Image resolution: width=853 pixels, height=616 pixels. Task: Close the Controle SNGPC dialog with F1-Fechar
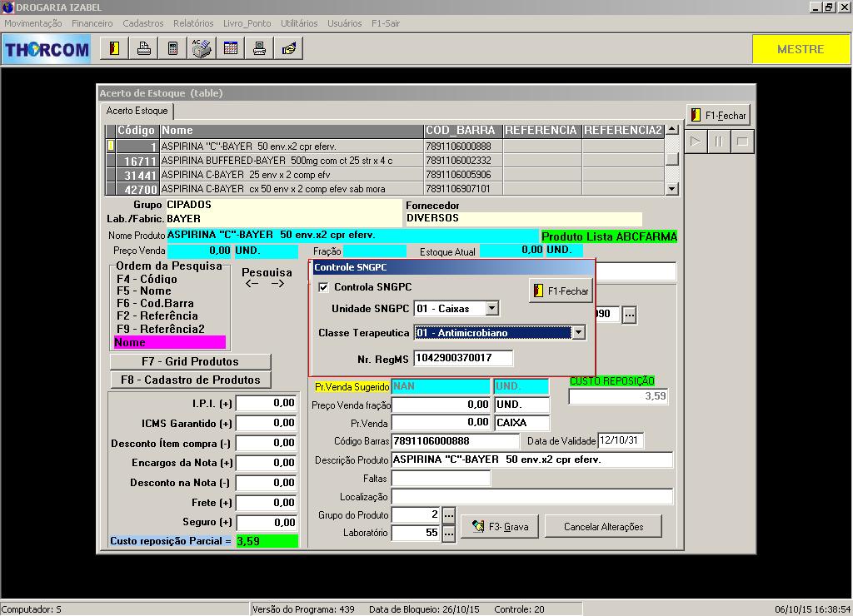561,291
